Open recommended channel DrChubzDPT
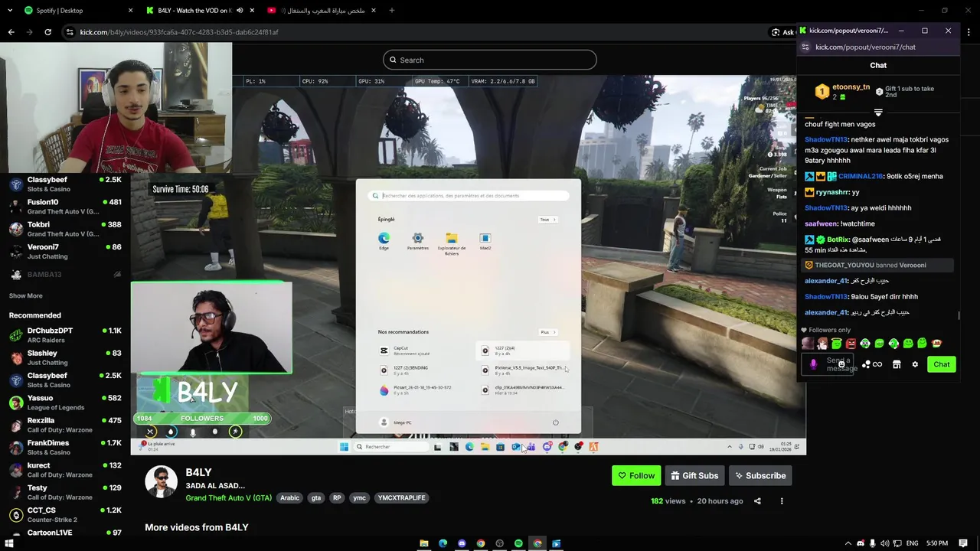 click(x=65, y=335)
